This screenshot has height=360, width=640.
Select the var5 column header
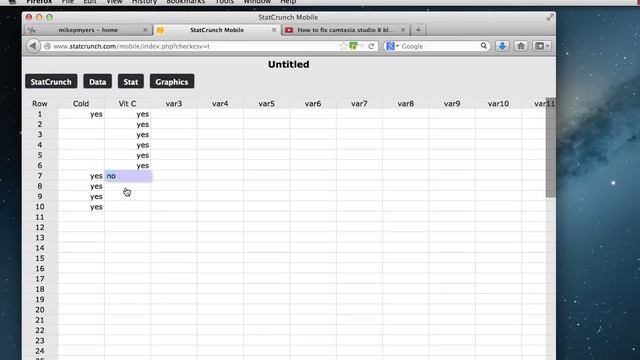pos(267,104)
